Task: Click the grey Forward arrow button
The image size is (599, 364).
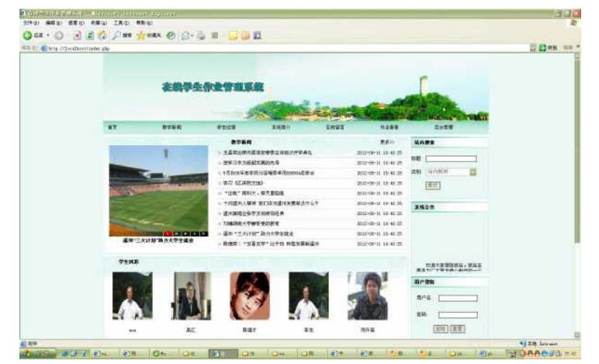Action: click(59, 36)
